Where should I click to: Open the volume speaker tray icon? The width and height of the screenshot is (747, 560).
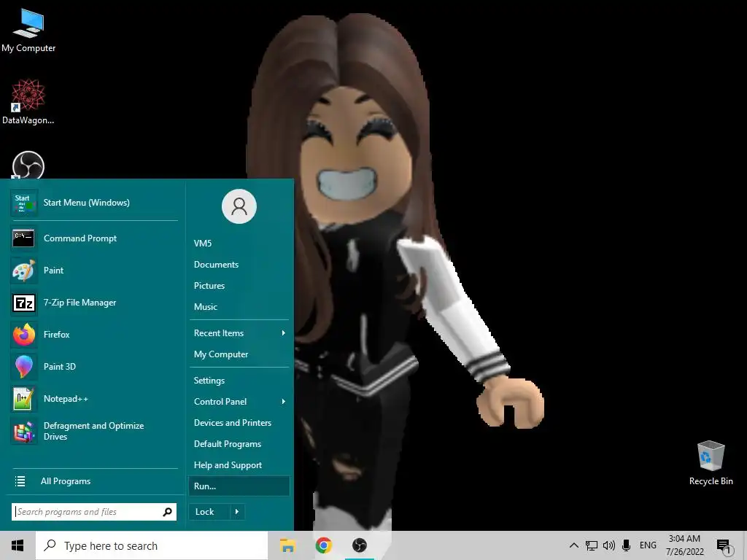(609, 545)
